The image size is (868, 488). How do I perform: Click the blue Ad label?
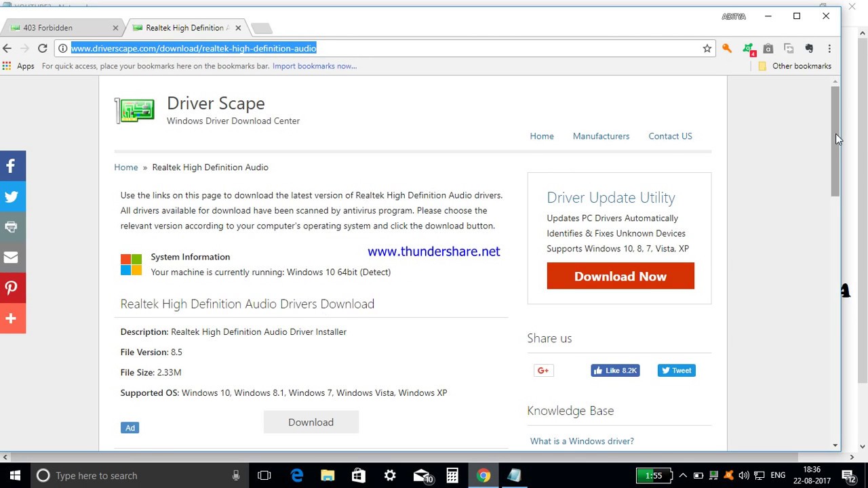click(x=130, y=428)
